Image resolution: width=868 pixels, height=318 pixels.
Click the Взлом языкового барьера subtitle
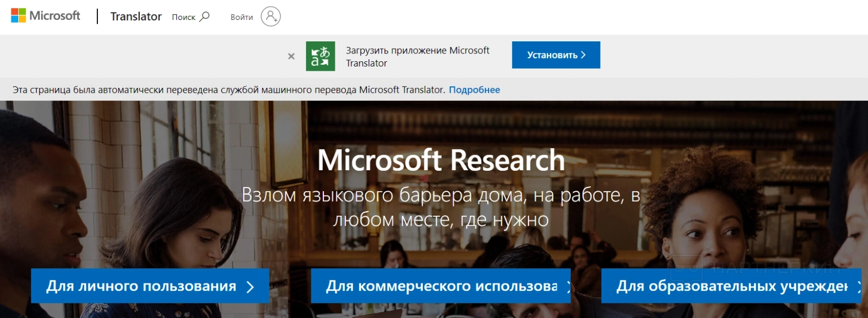click(441, 207)
